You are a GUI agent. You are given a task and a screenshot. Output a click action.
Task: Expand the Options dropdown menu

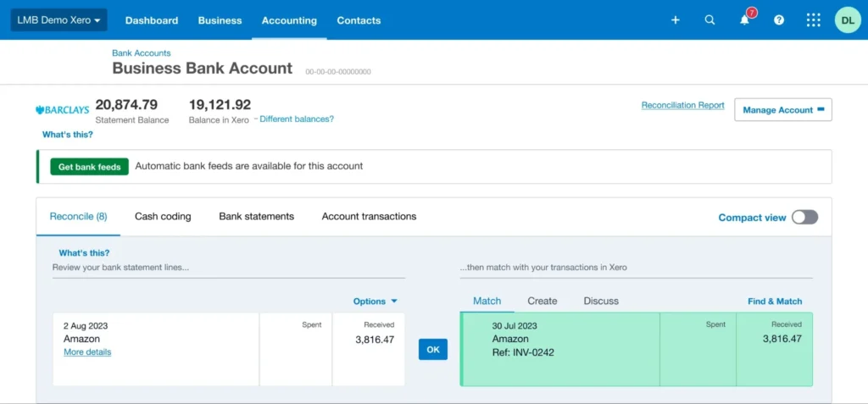[375, 302]
